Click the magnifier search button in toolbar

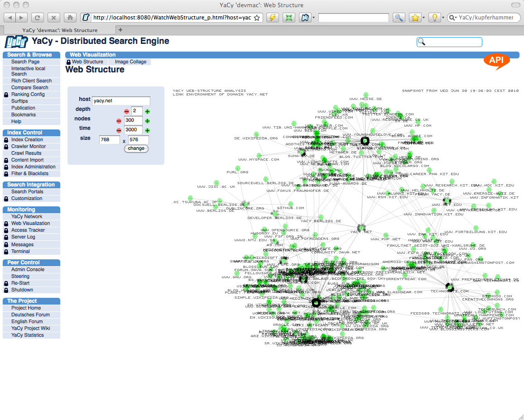pos(399,18)
